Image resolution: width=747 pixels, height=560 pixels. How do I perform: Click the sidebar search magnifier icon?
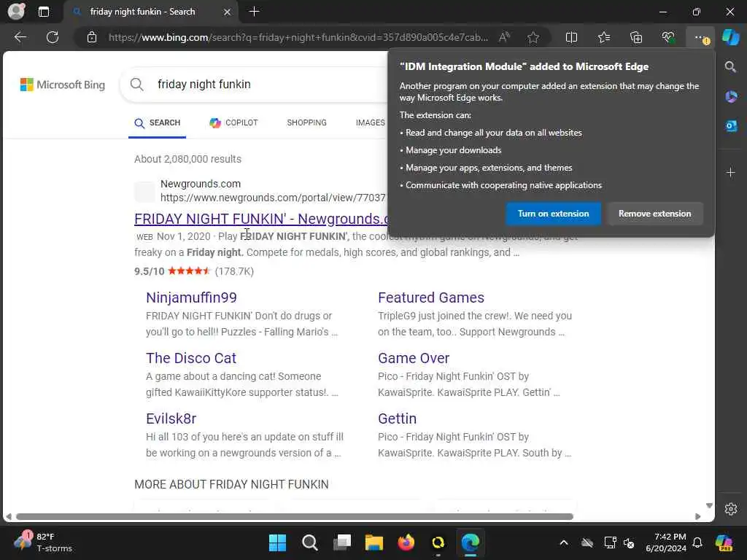[x=730, y=66]
